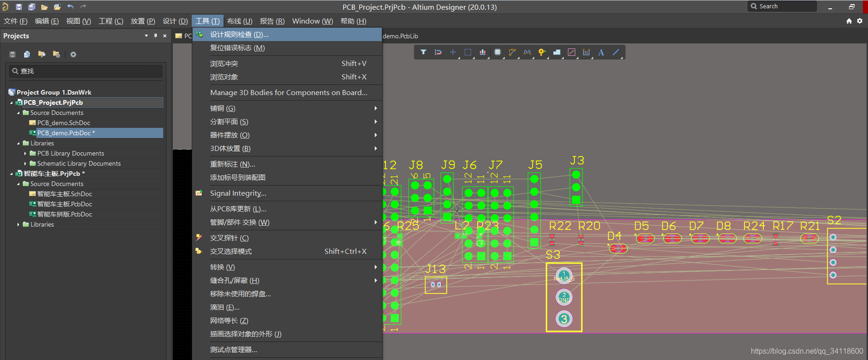Open the 文件 (F) menu
Image resolution: width=868 pixels, height=360 pixels.
[x=16, y=21]
